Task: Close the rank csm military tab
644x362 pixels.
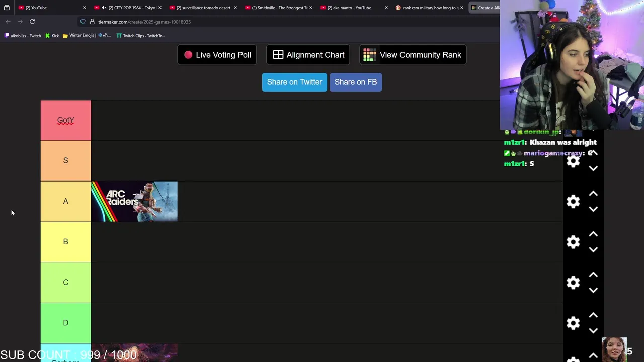Action: coord(461,8)
